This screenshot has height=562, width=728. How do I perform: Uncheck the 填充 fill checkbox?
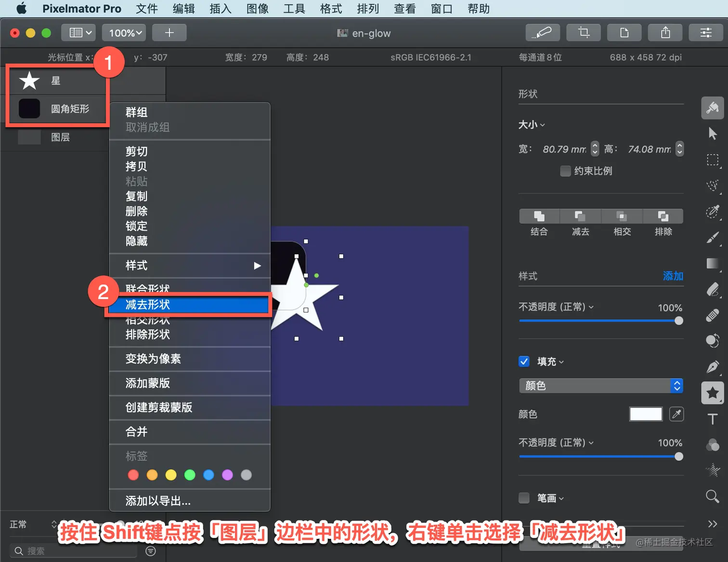(x=524, y=361)
